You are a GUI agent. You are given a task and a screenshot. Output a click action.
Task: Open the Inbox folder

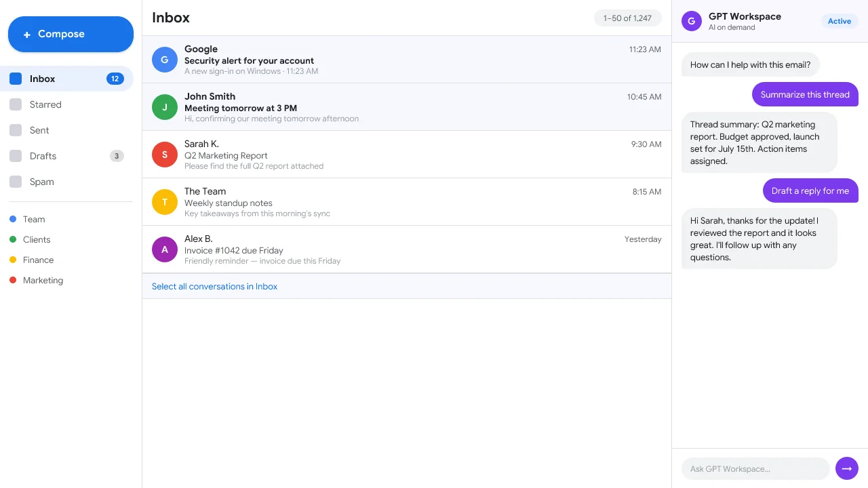[x=66, y=79]
